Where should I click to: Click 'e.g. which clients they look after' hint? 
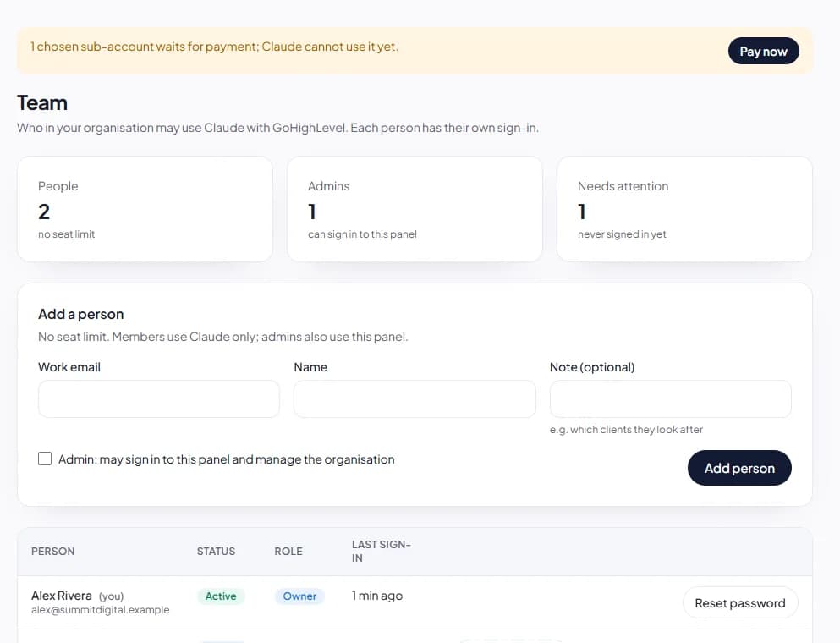click(x=626, y=429)
